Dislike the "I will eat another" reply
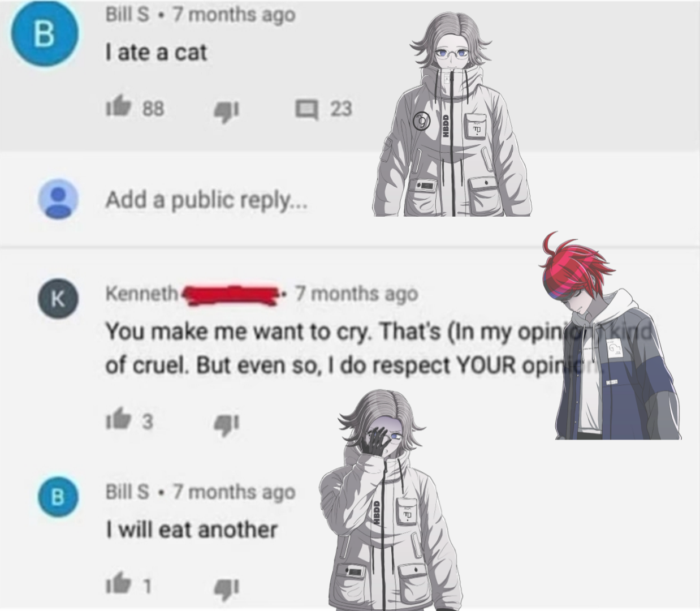700x611 pixels. 226,588
